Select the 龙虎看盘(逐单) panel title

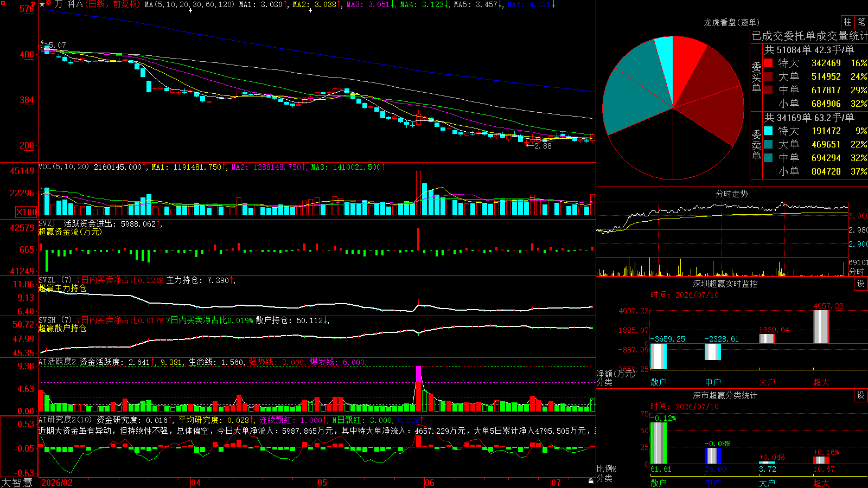[x=731, y=22]
